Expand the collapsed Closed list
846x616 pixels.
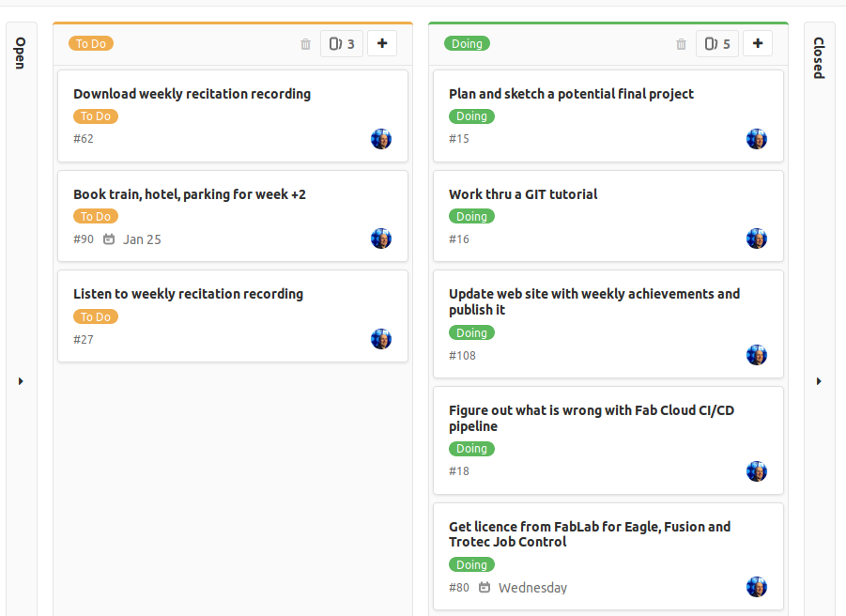pyautogui.click(x=819, y=381)
